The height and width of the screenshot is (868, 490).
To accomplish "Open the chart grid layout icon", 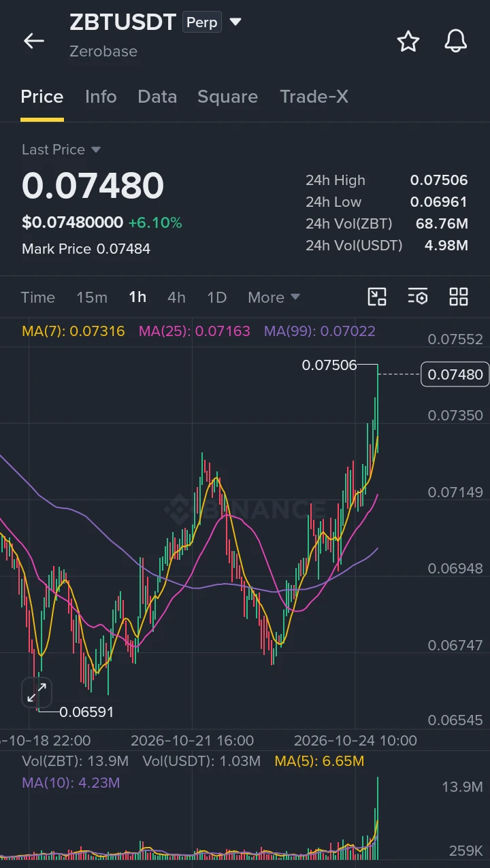I will [x=459, y=297].
